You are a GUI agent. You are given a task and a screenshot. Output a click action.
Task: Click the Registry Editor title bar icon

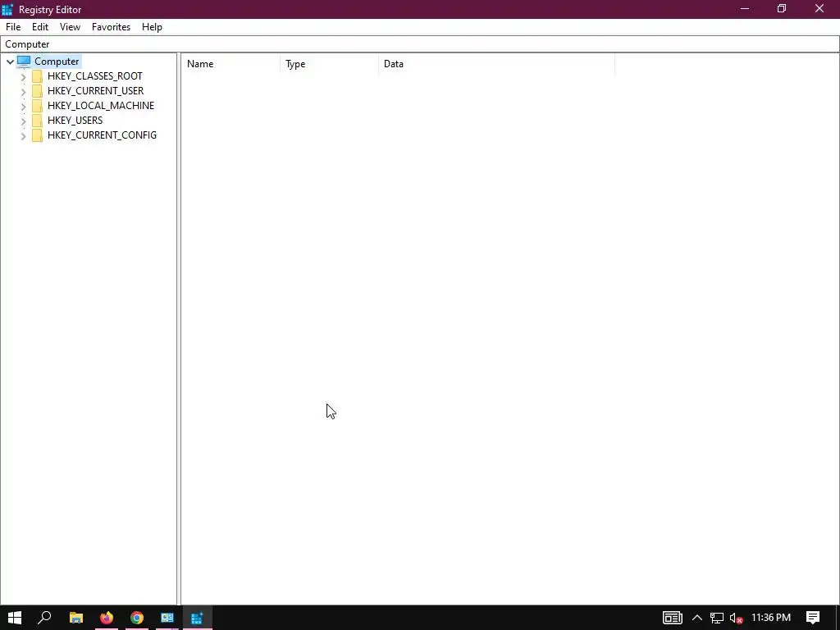coord(7,9)
